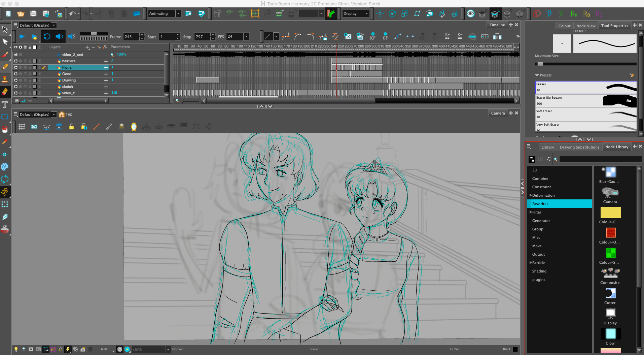Switch to the Tool Properties tab
644x355 pixels.
(614, 26)
